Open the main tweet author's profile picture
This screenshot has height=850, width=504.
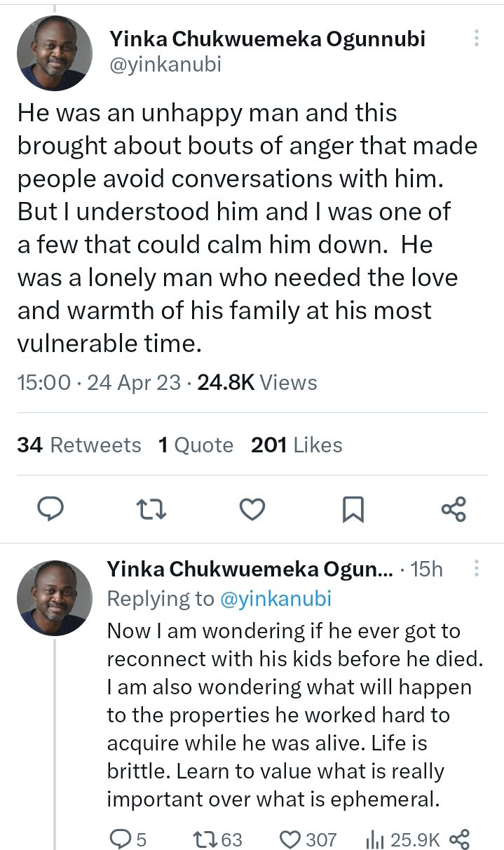click(x=54, y=53)
